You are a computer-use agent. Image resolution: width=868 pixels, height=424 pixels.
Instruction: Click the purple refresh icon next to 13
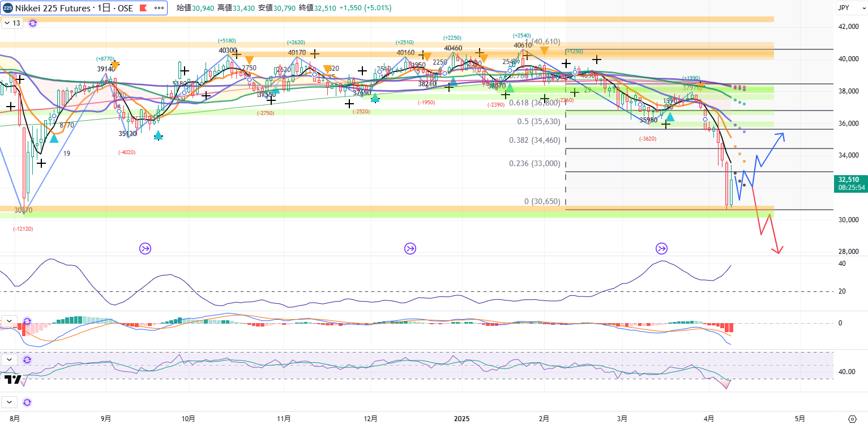point(32,23)
